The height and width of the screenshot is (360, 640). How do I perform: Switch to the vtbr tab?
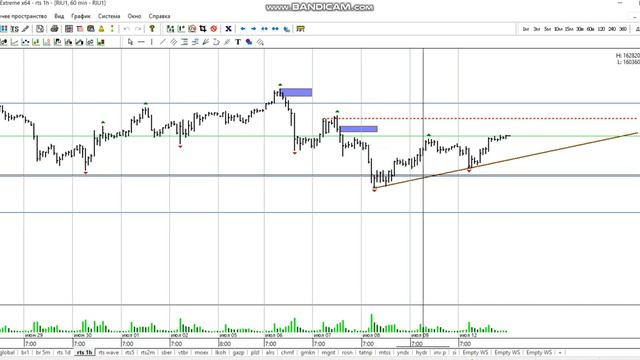[183, 352]
